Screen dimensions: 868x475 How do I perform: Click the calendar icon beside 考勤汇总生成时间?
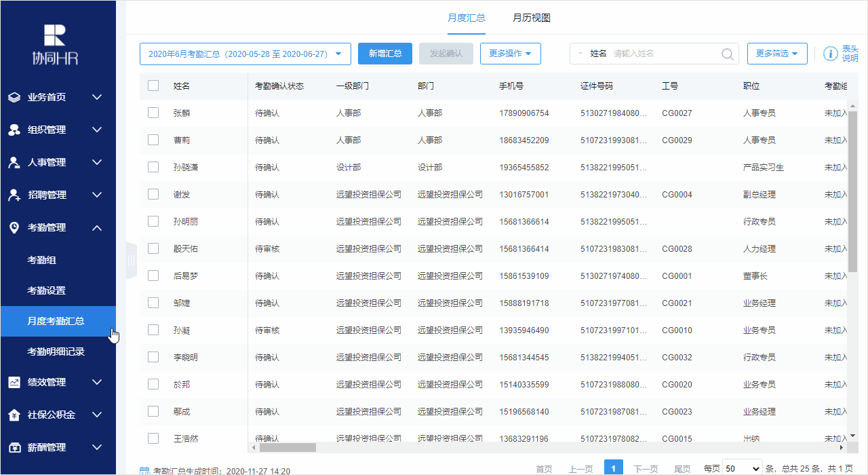point(144,471)
